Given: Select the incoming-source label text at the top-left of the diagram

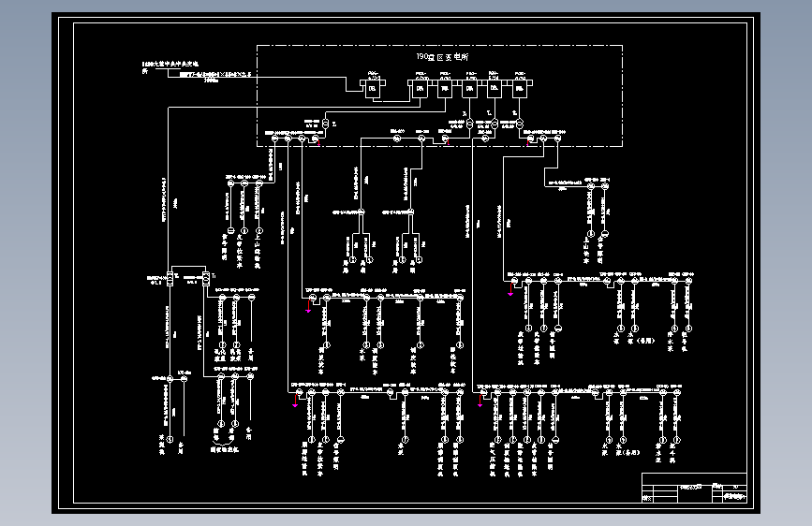Looking at the screenshot, I should pyautogui.click(x=170, y=66).
